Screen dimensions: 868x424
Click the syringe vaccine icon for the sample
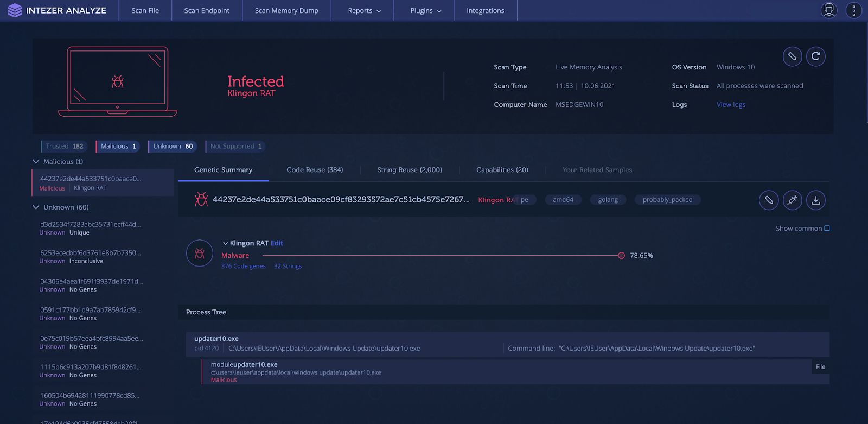[792, 200]
